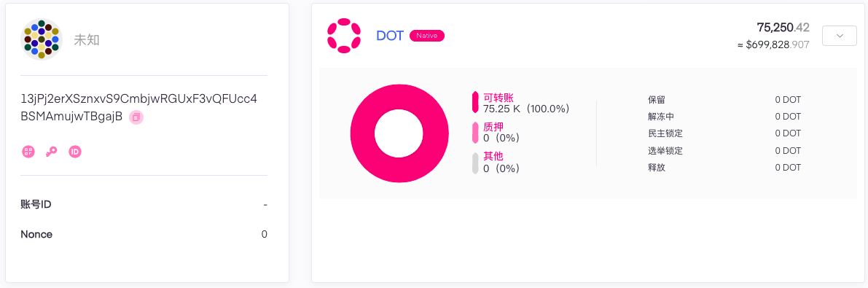
Task: Click the pink donut chart ring
Action: point(399,133)
